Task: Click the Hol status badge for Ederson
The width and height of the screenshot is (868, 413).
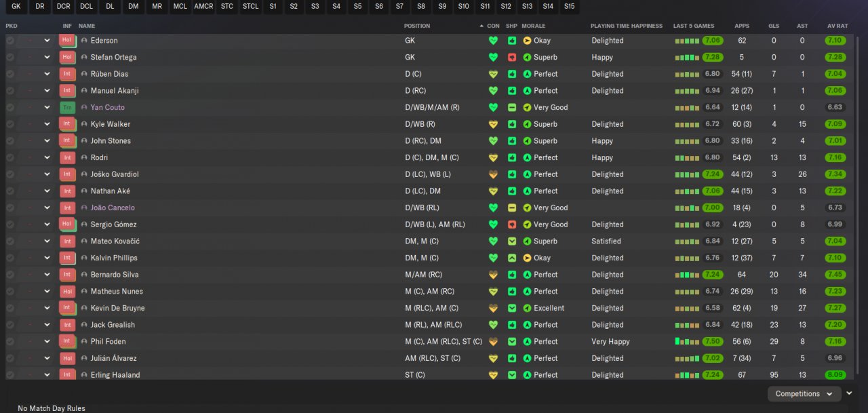Action: 67,40
